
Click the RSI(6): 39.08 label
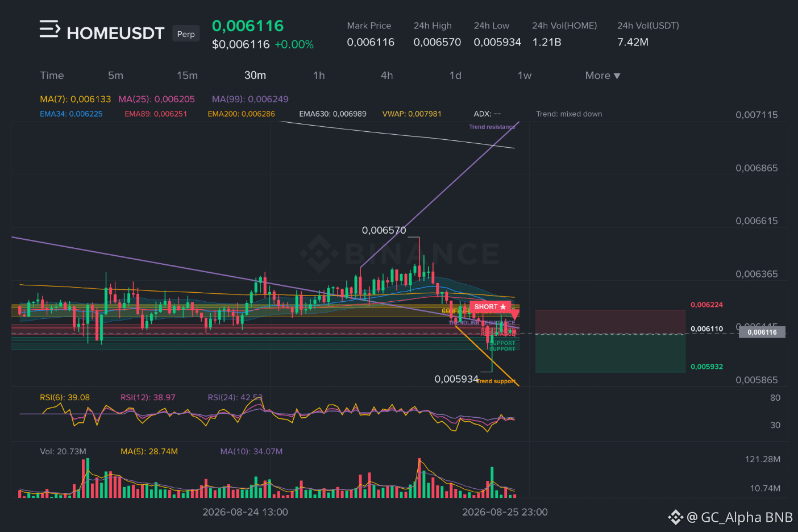pos(65,397)
